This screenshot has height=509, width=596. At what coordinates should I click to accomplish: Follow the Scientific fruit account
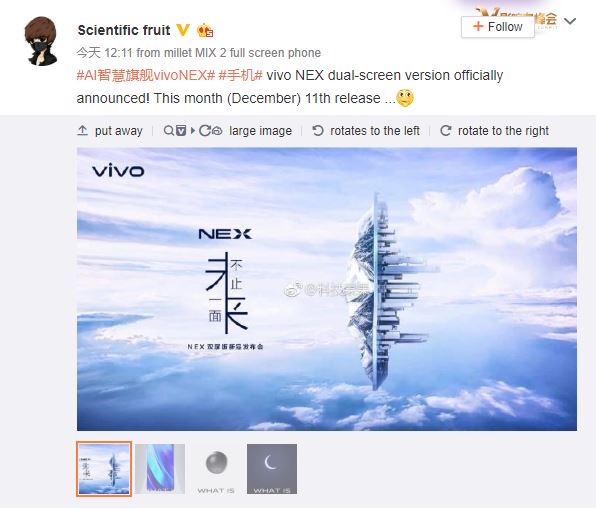498,27
